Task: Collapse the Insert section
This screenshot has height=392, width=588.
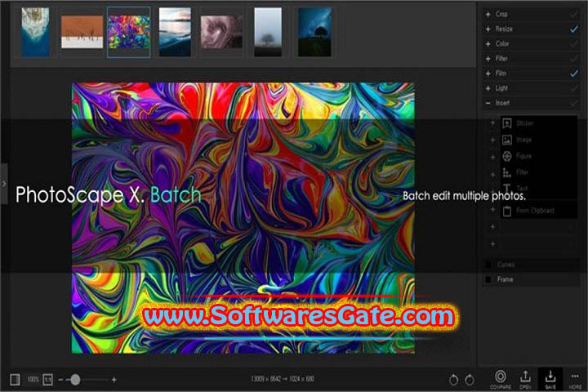Action: click(488, 103)
